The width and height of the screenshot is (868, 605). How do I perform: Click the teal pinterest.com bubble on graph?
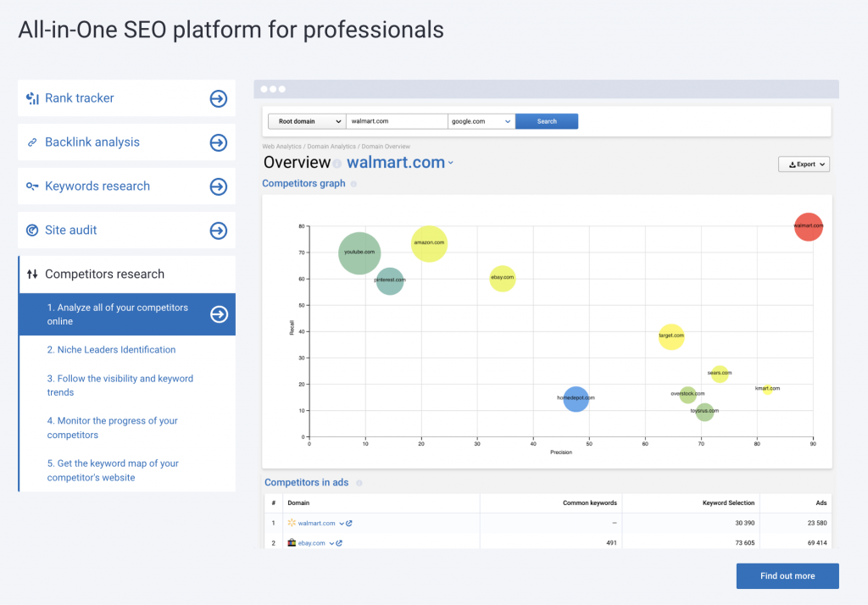pyautogui.click(x=390, y=280)
